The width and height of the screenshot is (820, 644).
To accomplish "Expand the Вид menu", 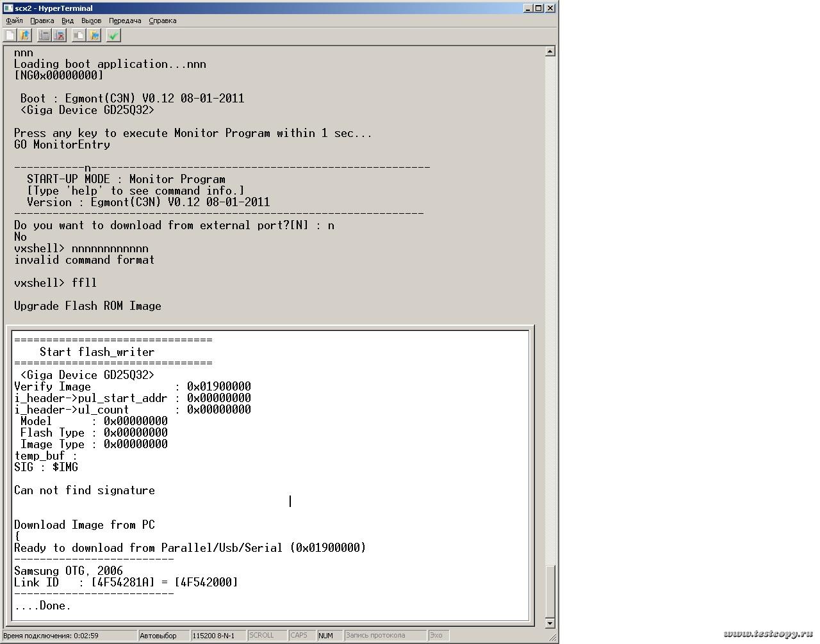I will tap(67, 20).
